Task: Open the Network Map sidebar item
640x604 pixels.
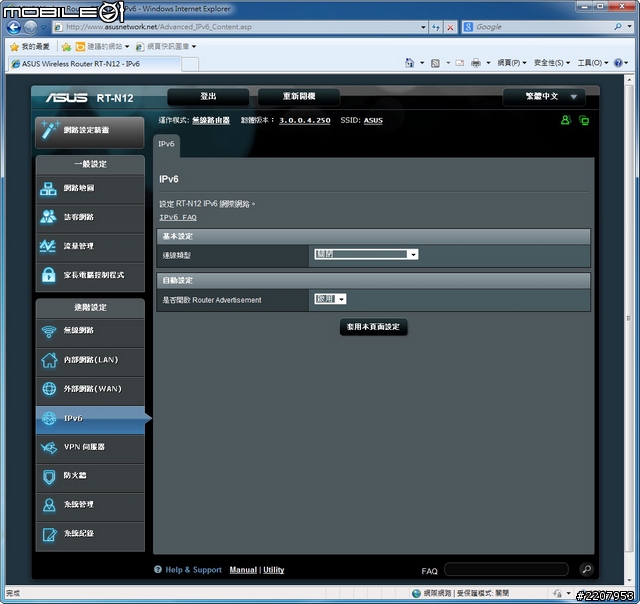Action: tap(90, 188)
